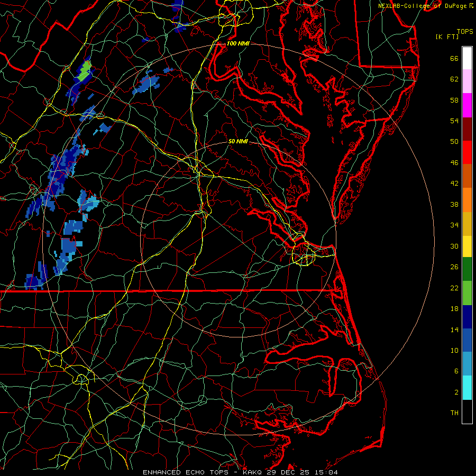Click the bright red 50 K FT legend swatch
This screenshot has height=476, width=476.
(467, 152)
